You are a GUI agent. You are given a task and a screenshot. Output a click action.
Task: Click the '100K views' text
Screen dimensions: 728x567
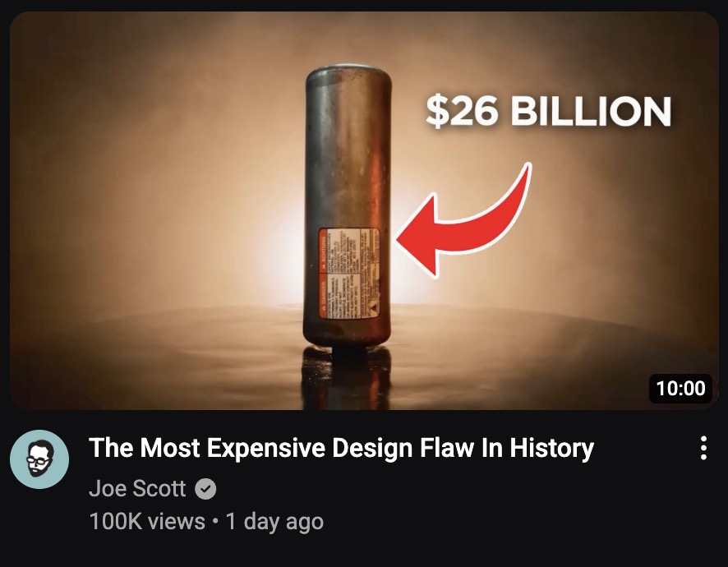[x=147, y=521]
